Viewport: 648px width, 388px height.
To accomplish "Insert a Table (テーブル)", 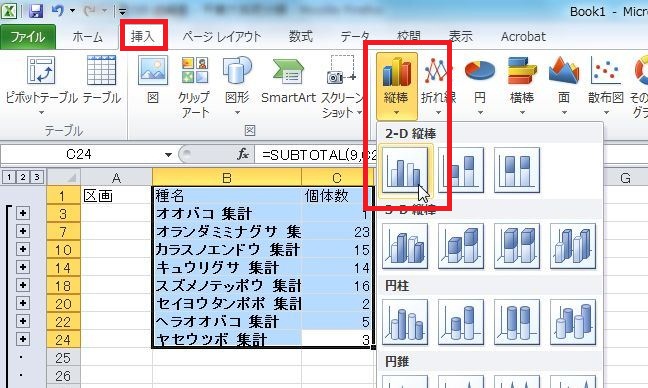I will (102, 81).
